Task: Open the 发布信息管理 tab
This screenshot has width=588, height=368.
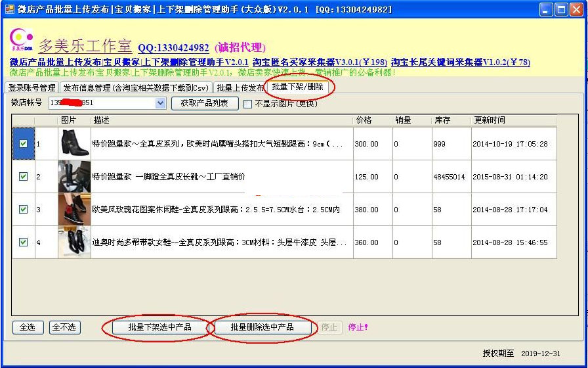Action: pos(135,87)
